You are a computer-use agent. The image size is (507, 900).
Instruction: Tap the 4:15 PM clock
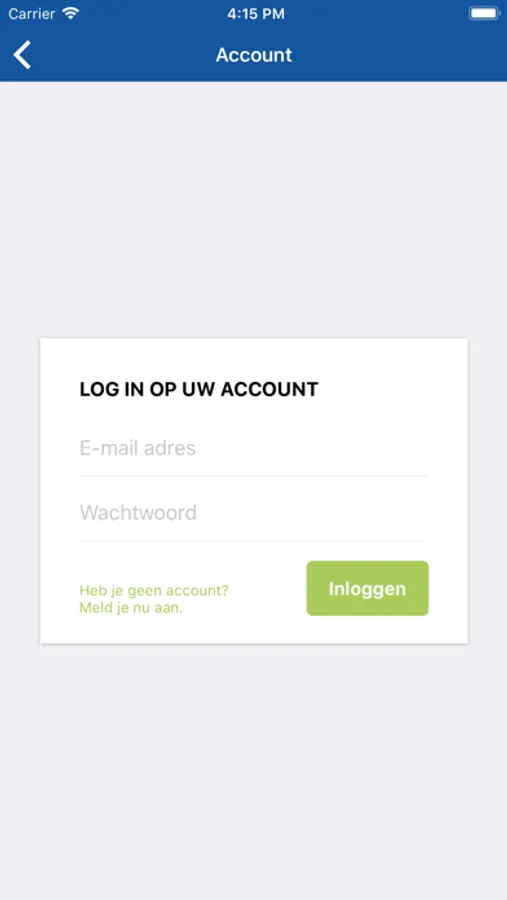click(x=256, y=14)
